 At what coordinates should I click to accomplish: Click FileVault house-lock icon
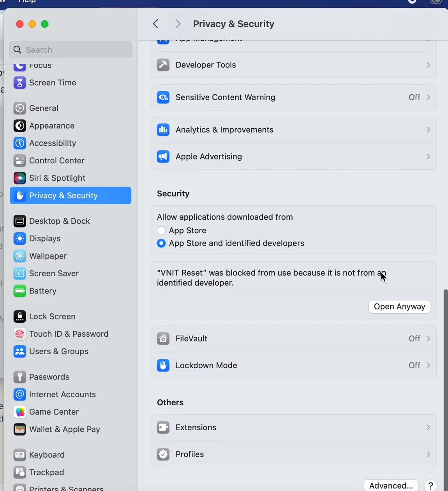[163, 338]
